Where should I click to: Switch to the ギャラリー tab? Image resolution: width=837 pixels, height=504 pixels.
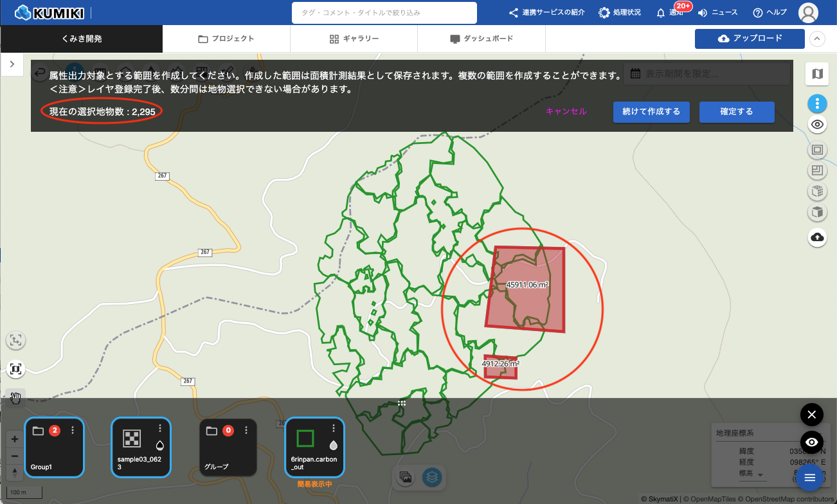[x=354, y=39]
